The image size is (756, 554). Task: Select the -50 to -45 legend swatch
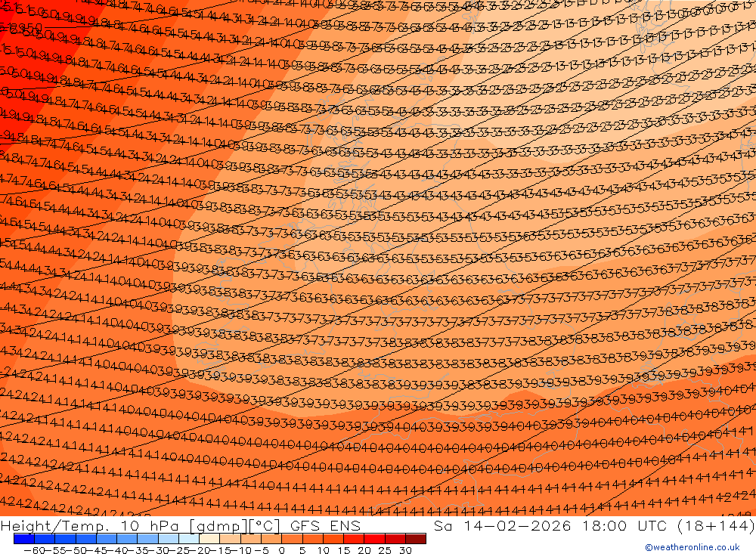(x=86, y=539)
